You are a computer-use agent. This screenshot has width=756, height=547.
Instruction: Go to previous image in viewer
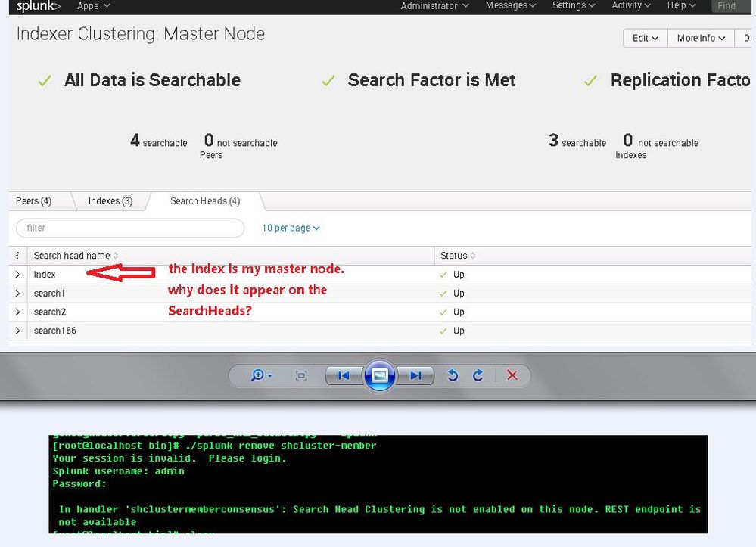[343, 375]
